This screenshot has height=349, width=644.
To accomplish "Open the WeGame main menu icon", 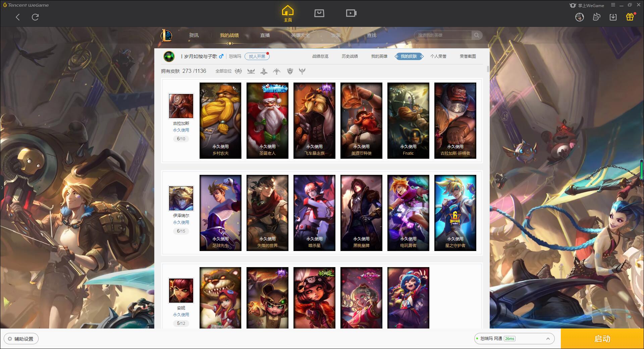I will [x=613, y=5].
